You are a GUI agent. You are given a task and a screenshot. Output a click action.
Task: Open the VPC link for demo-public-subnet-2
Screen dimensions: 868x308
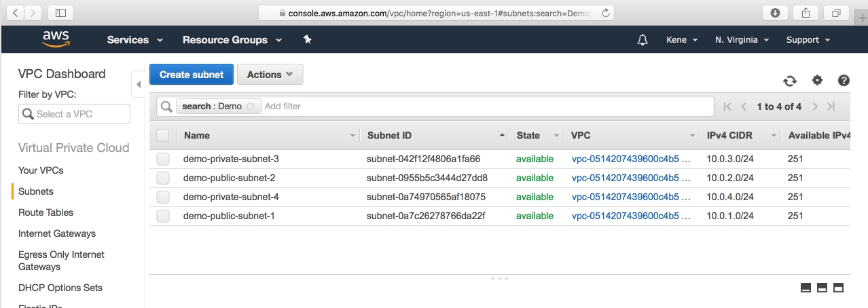click(630, 178)
